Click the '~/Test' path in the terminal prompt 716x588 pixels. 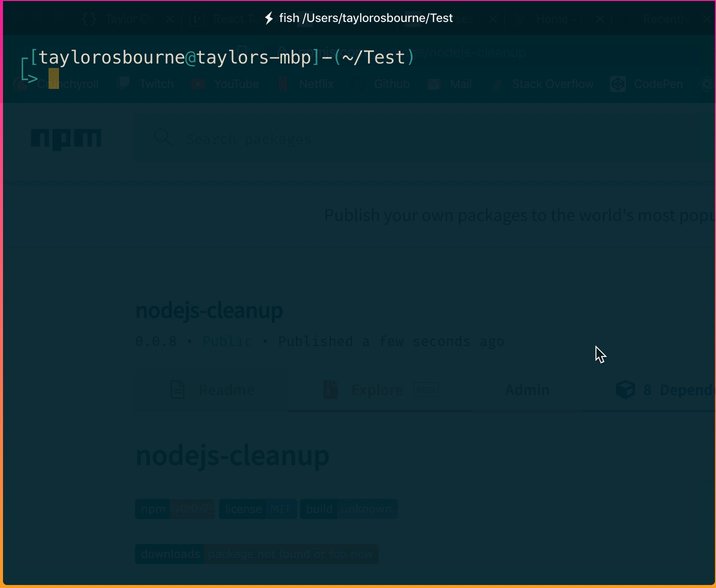click(x=373, y=57)
